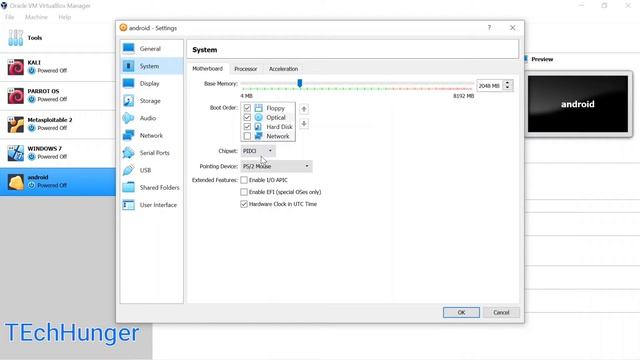Toggle Hardware Clock in UTC Time
Viewport: 640px width, 360px height.
pos(244,204)
